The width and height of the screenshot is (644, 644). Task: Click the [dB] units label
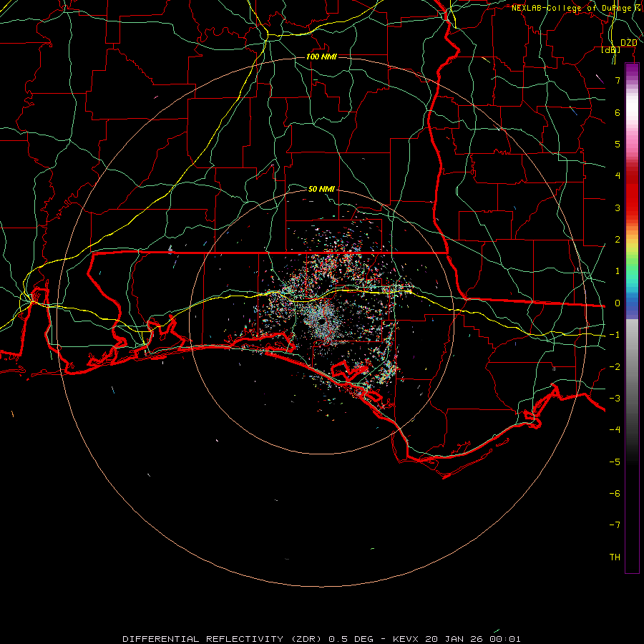click(611, 49)
